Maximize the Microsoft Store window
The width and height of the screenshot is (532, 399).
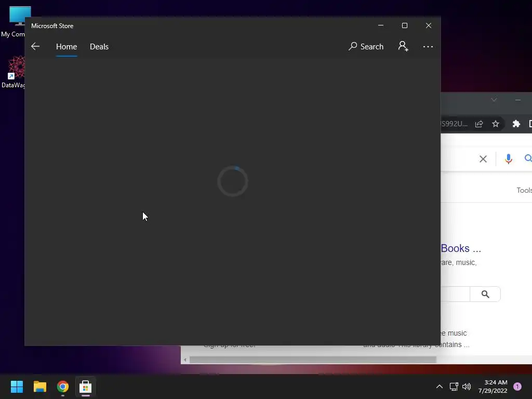(404, 25)
